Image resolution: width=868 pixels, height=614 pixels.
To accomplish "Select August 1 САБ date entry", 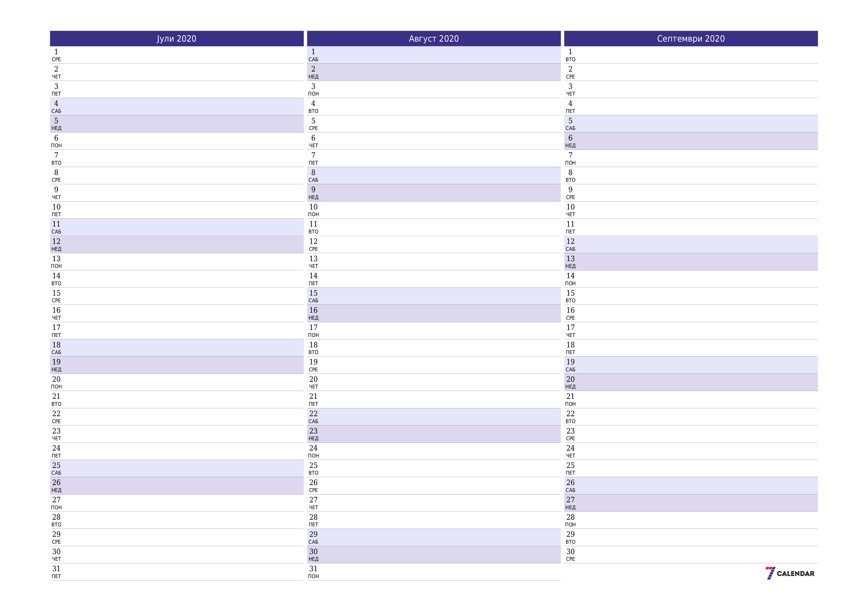I will coord(434,53).
